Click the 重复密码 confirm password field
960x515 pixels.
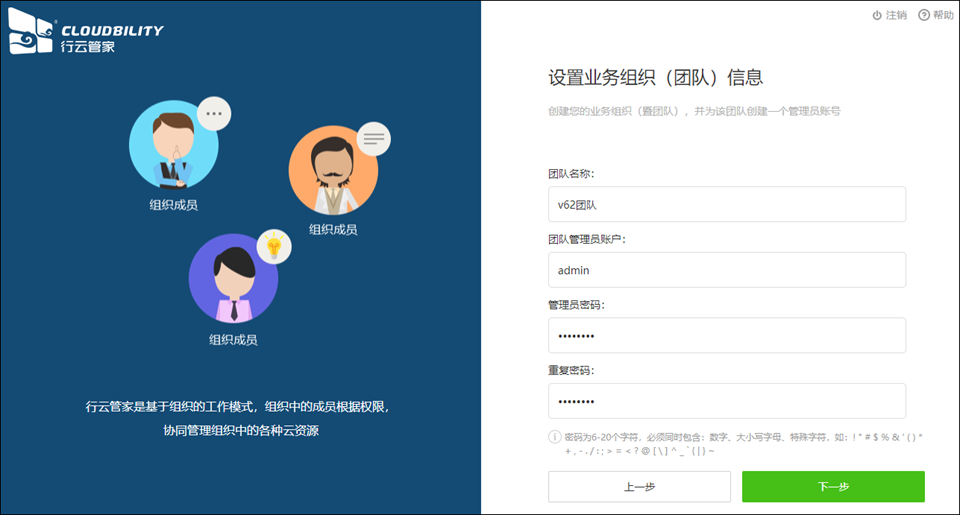pyautogui.click(x=726, y=401)
